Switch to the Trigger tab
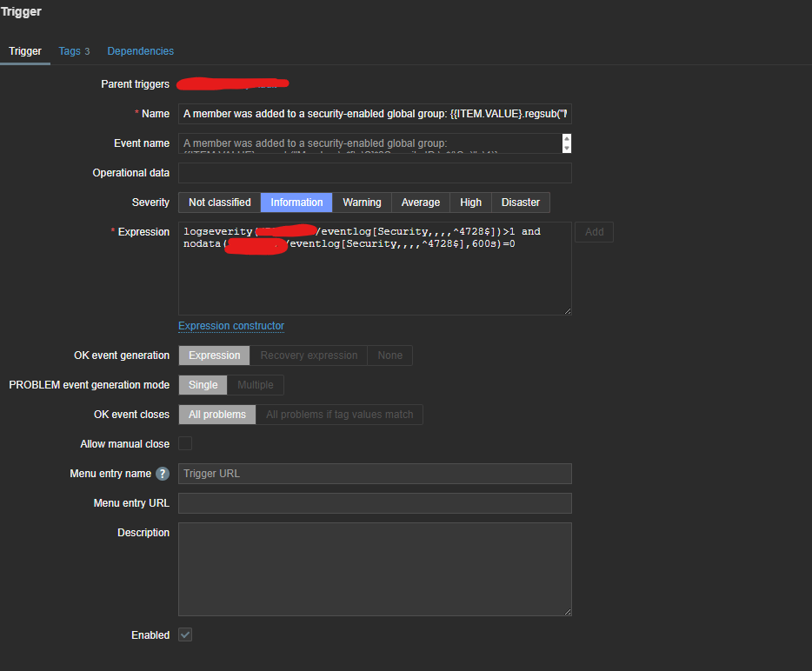Viewport: 812px width, 671px height. (x=25, y=51)
